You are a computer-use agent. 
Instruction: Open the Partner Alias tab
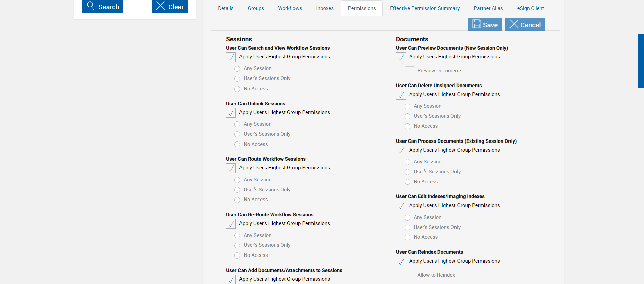point(488,8)
